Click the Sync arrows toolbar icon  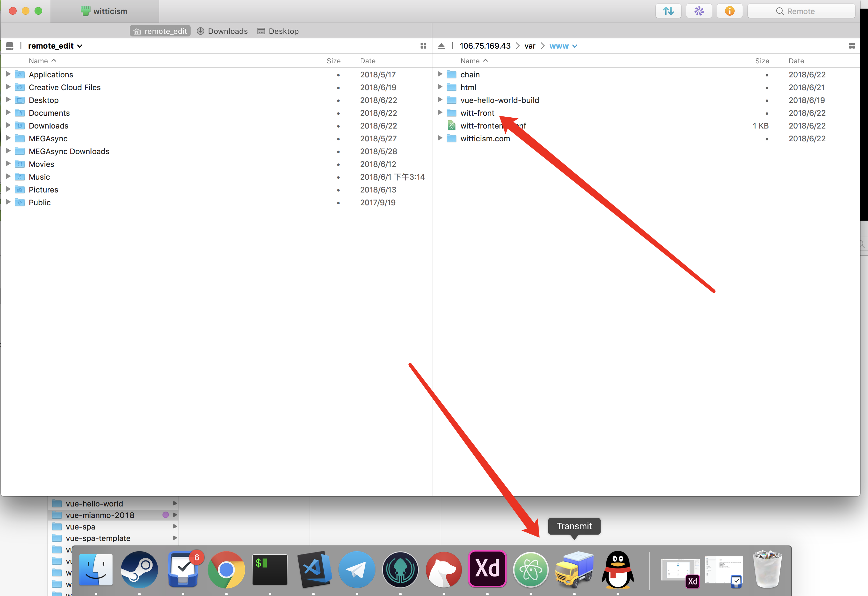[668, 11]
